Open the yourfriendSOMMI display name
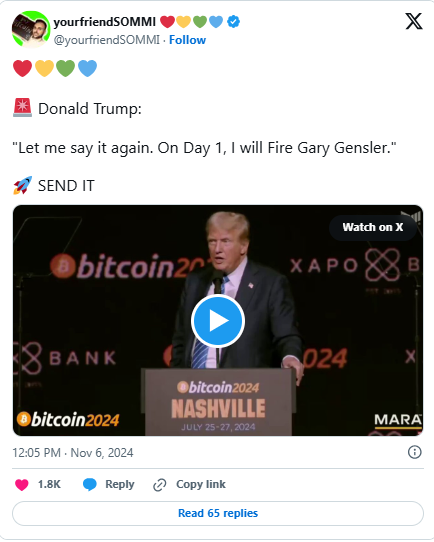The image size is (434, 542). click(105, 22)
